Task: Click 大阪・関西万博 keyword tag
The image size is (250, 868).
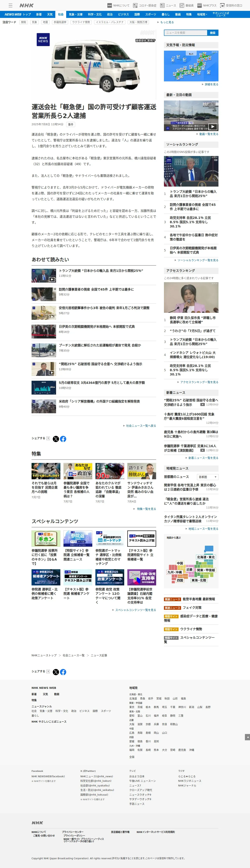Action: 138,22
